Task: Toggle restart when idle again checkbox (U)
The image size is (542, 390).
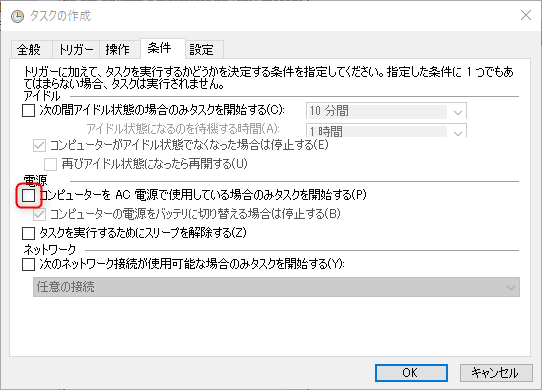Action: pos(50,164)
